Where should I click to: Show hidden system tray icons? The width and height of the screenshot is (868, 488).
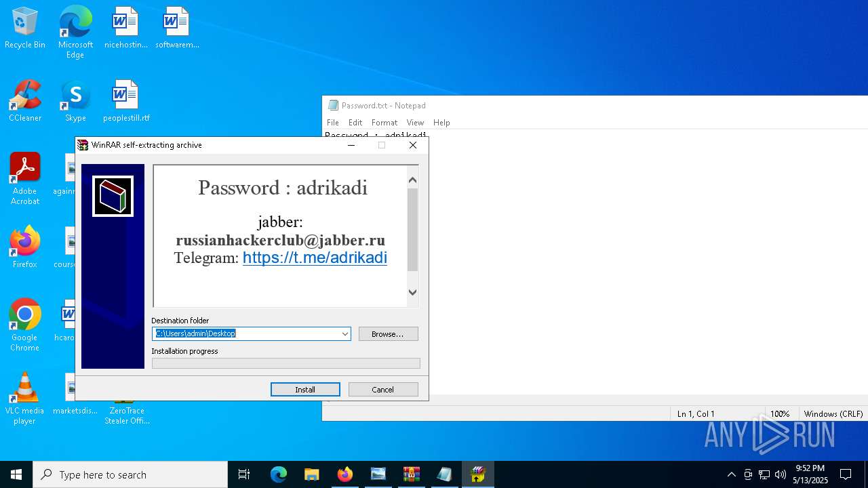coord(731,474)
